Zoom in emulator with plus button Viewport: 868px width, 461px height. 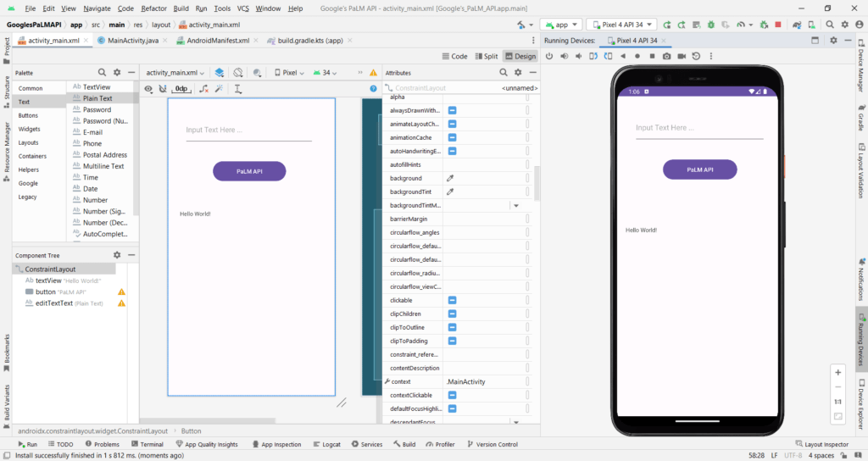click(x=838, y=373)
